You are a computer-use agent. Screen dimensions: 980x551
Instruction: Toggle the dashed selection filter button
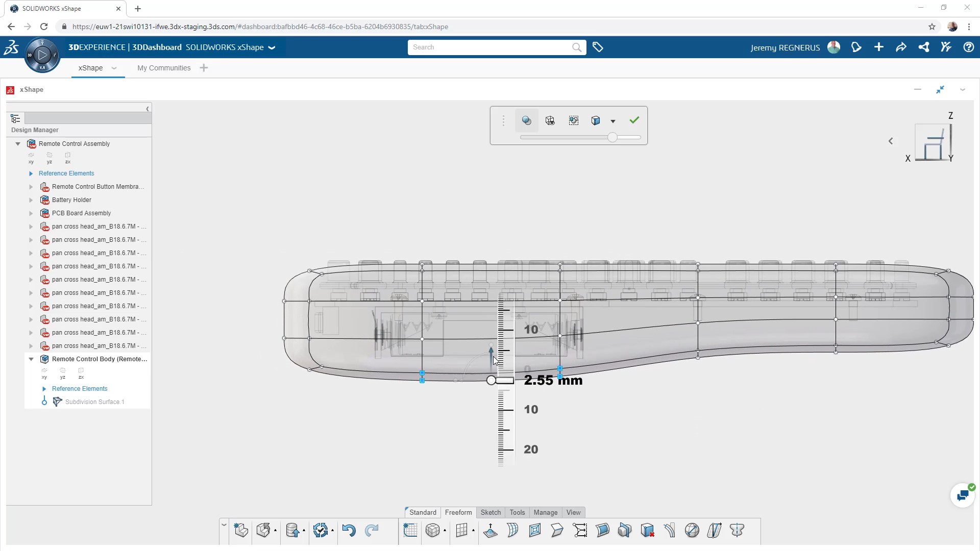pyautogui.click(x=574, y=121)
